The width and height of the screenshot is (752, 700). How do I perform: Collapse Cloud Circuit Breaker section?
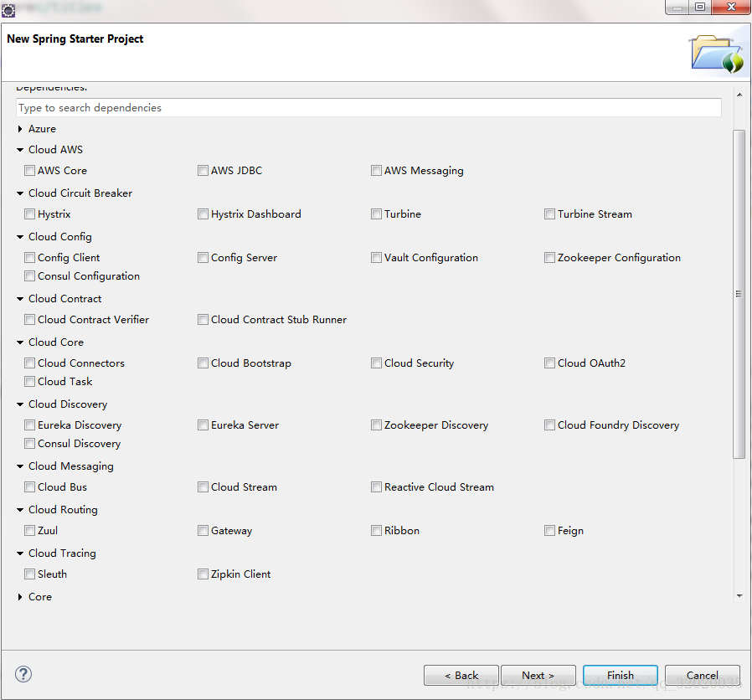[x=20, y=193]
